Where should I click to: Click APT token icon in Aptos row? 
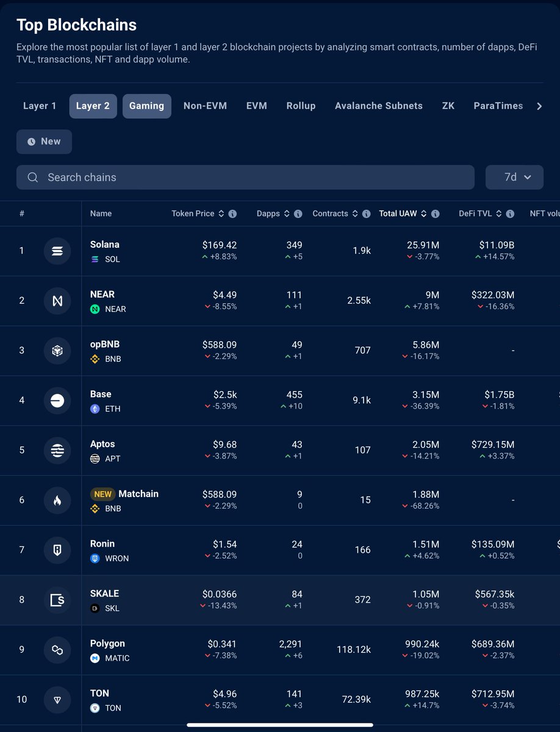coord(95,459)
